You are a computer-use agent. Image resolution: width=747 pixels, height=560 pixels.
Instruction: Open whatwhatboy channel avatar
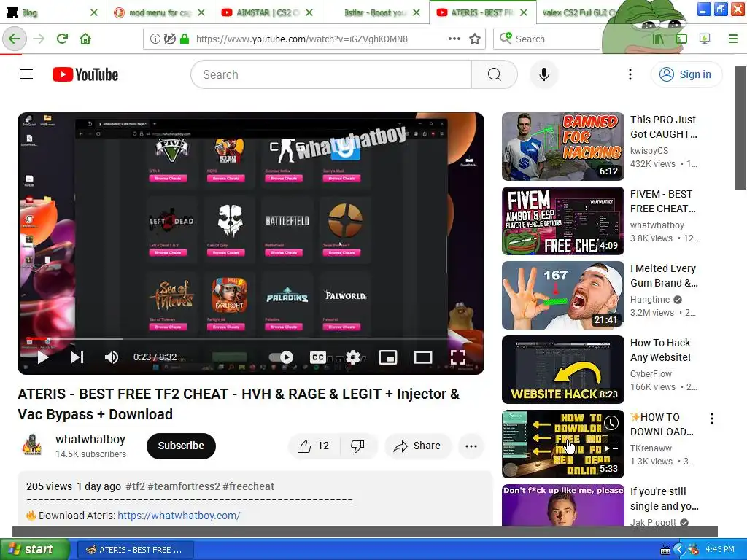click(31, 446)
